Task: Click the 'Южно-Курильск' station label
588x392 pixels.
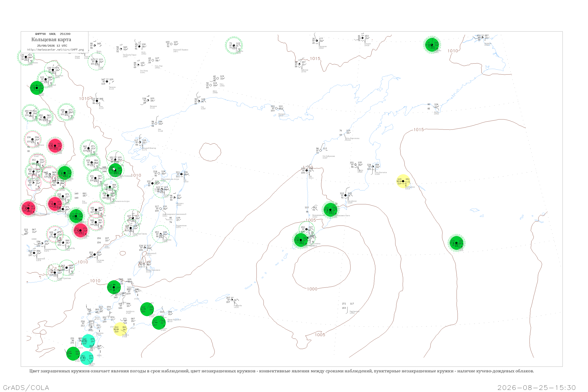Action: 174,320
